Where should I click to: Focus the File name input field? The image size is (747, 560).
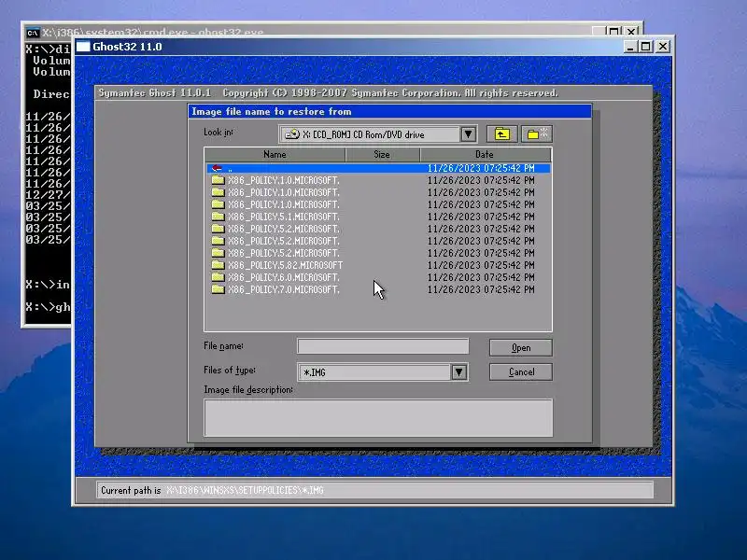tap(383, 346)
